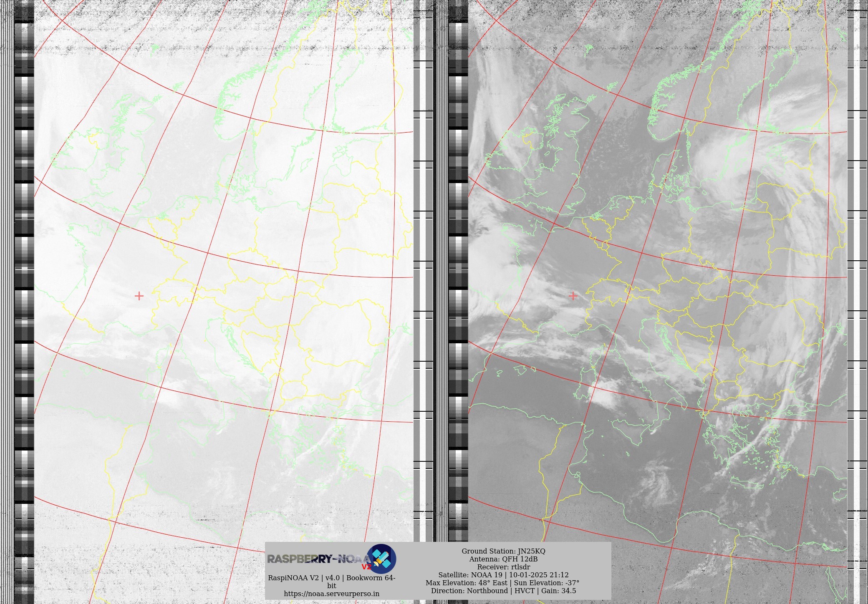Image resolution: width=868 pixels, height=604 pixels.
Task: Click the Direction Northbound HVCT line
Action: 503,591
